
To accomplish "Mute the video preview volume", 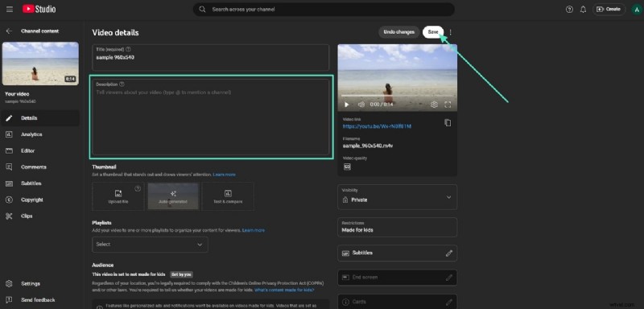I will click(361, 105).
